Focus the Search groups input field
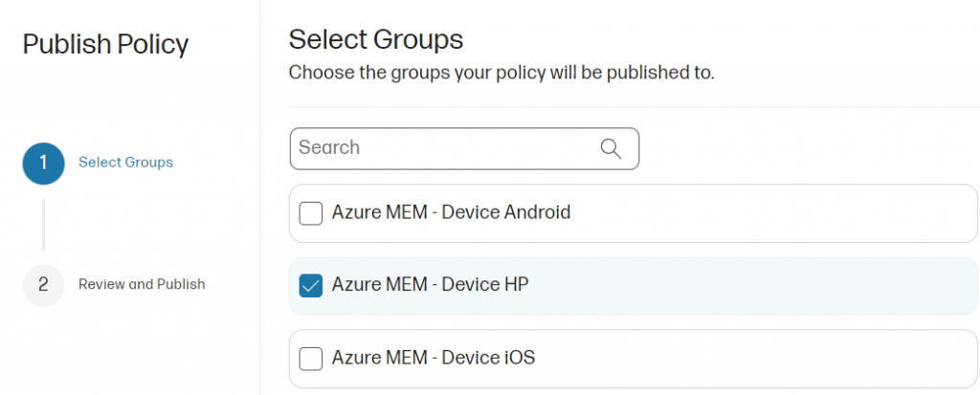This screenshot has height=395, width=980. [464, 149]
